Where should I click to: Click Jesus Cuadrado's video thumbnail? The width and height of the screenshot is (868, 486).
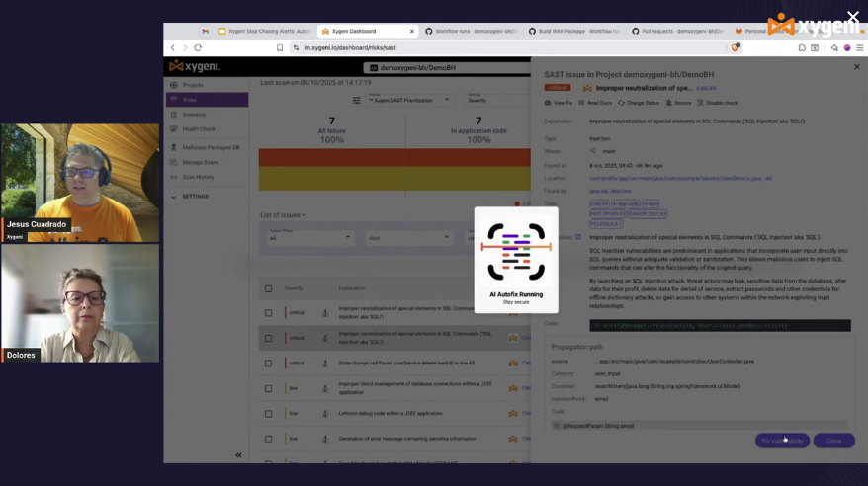click(x=80, y=183)
